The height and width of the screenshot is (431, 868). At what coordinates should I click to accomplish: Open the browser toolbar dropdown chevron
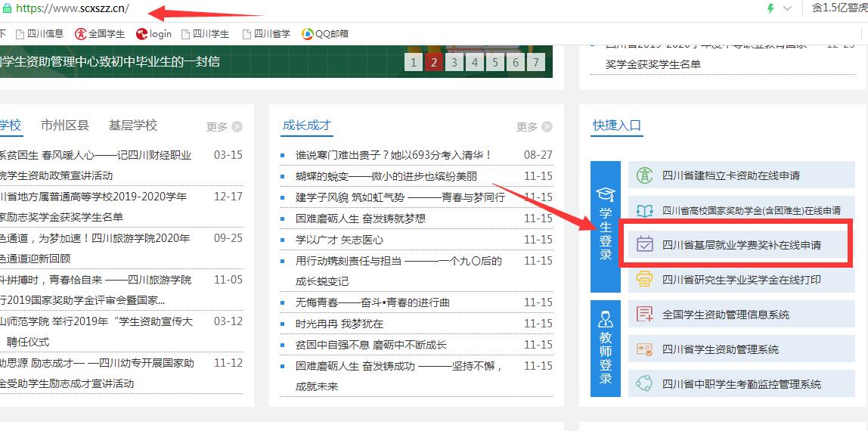tap(787, 8)
